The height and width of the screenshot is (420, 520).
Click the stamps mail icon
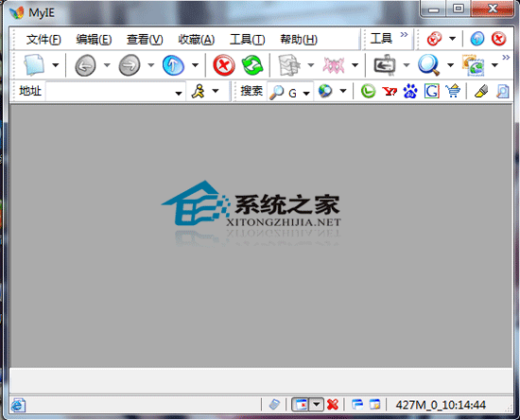point(474,65)
